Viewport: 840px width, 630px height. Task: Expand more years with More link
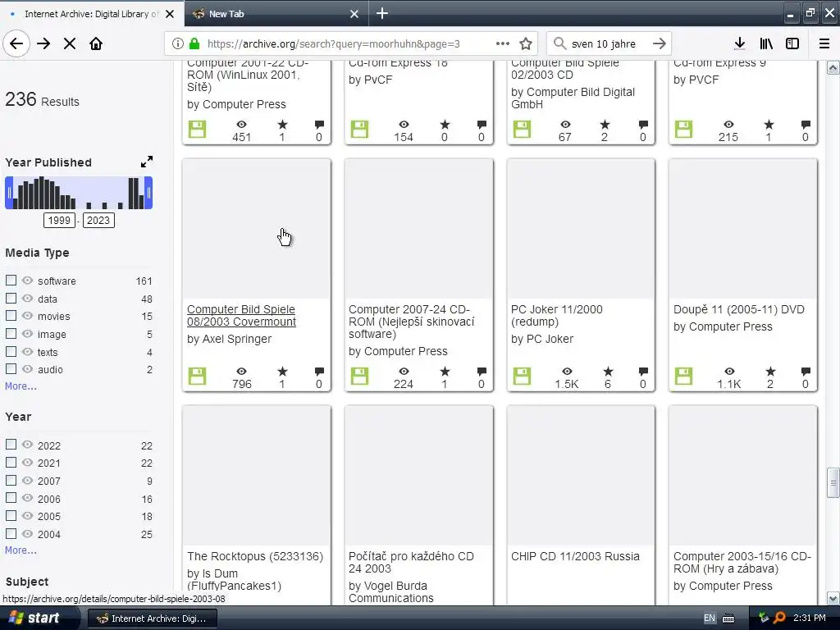[21, 550]
